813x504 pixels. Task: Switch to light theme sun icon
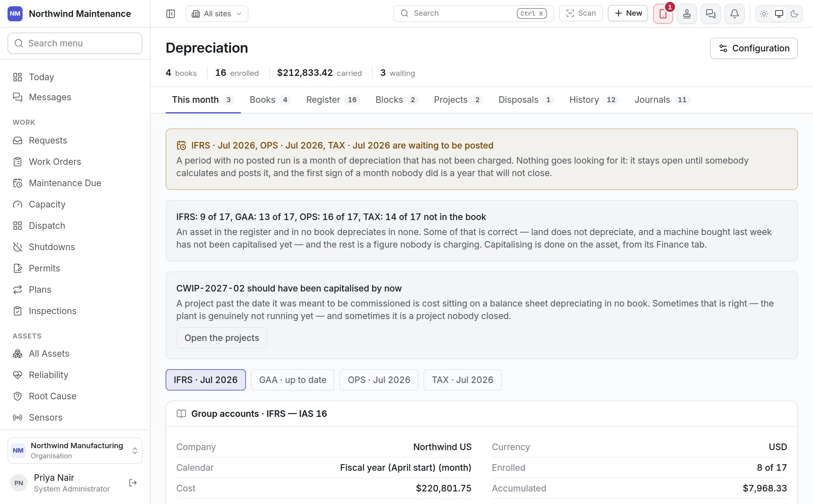(764, 14)
